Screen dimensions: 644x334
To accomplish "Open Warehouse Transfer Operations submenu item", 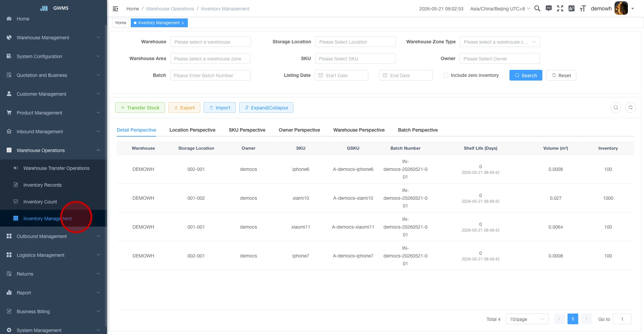I will [53, 168].
